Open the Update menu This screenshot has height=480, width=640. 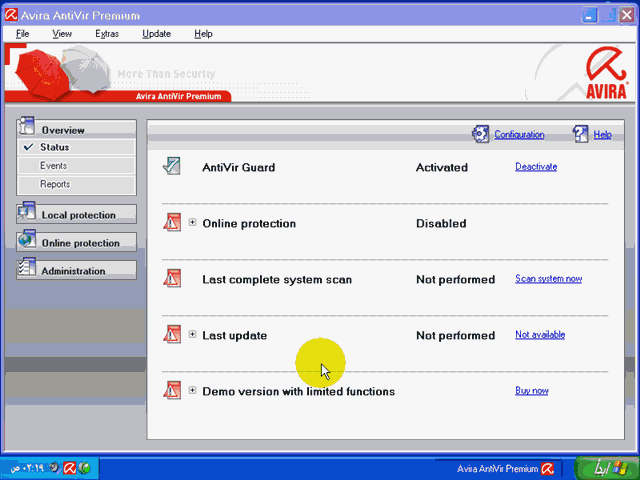point(156,33)
